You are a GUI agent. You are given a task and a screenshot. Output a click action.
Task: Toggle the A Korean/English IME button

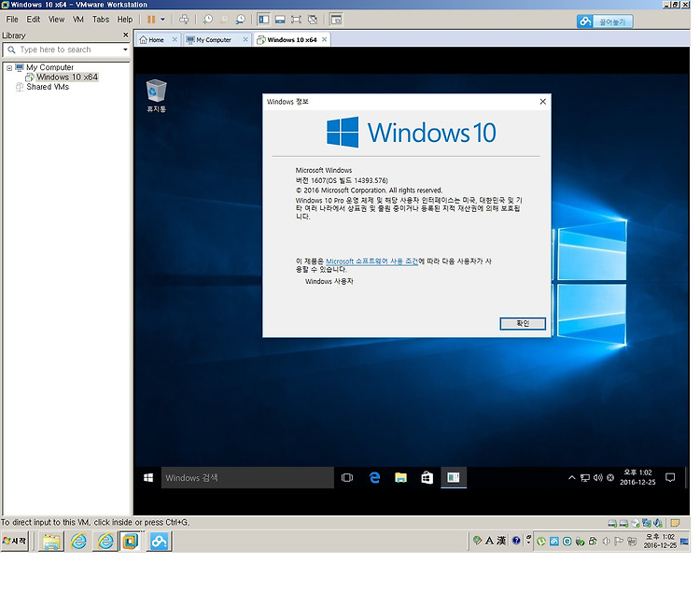tap(489, 541)
